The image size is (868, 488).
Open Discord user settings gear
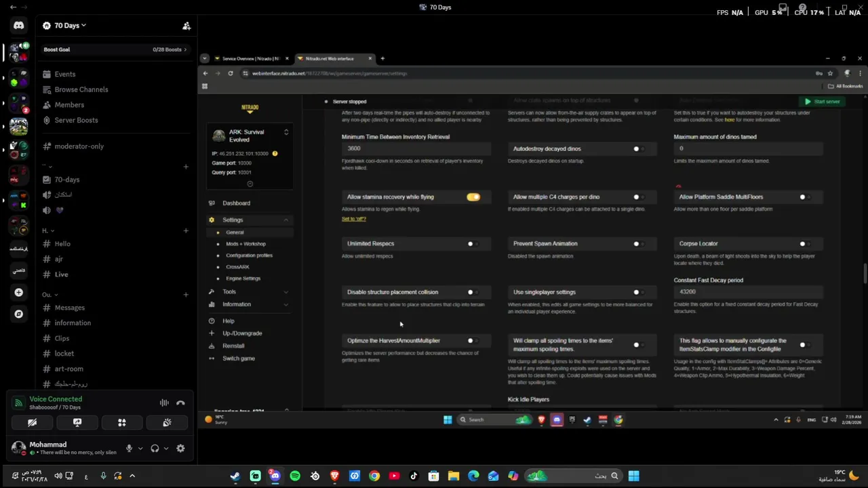pyautogui.click(x=180, y=448)
